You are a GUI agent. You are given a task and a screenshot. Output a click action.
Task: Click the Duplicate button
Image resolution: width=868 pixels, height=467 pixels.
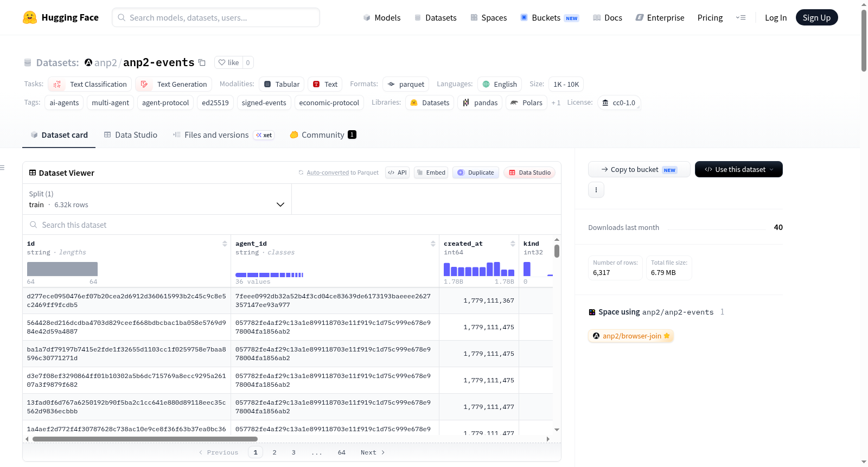(476, 172)
